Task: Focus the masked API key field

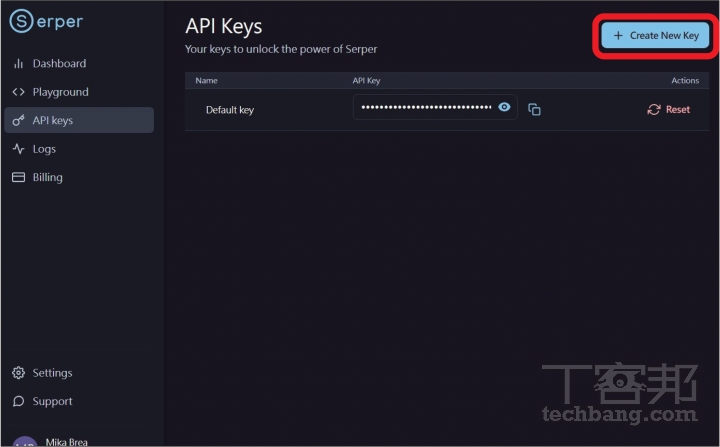Action: [435, 107]
